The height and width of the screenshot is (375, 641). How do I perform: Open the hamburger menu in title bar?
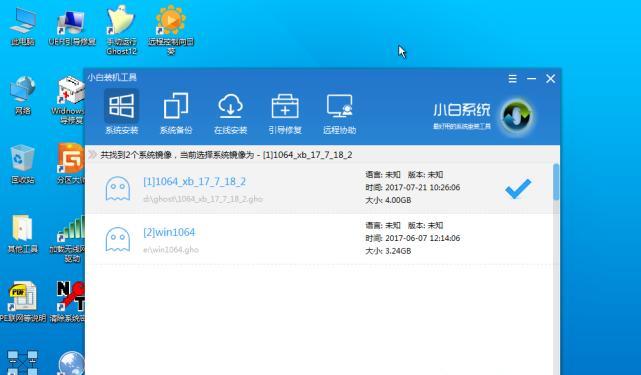(x=512, y=79)
